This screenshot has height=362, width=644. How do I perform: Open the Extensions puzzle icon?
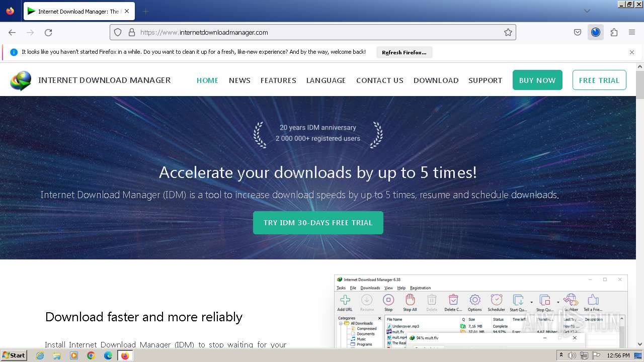tap(614, 32)
